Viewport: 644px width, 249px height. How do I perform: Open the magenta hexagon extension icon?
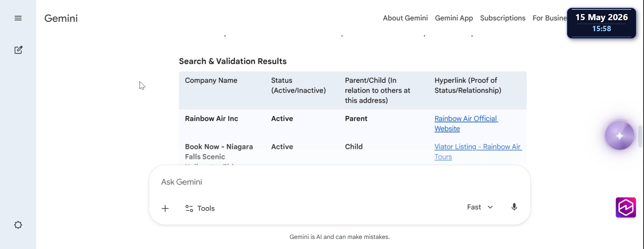coord(626,207)
